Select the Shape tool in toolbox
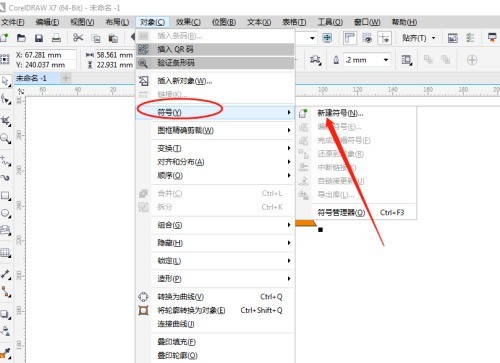 click(x=5, y=99)
